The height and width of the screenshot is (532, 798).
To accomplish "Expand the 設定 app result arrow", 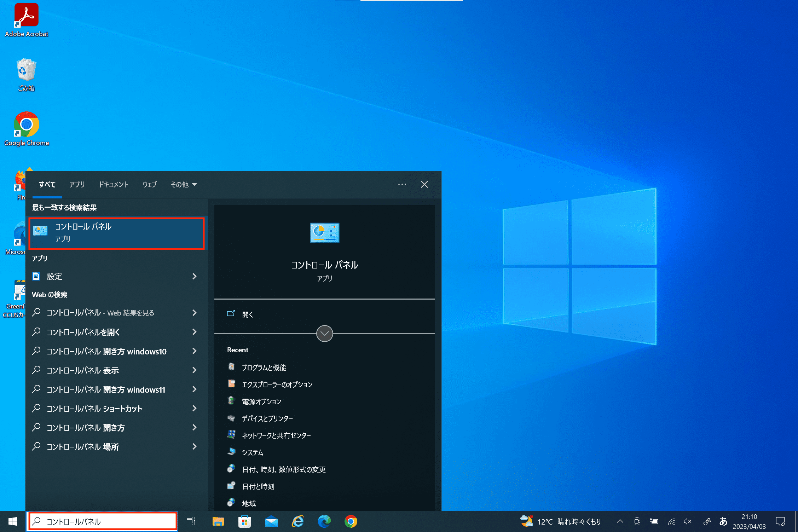I will (194, 276).
